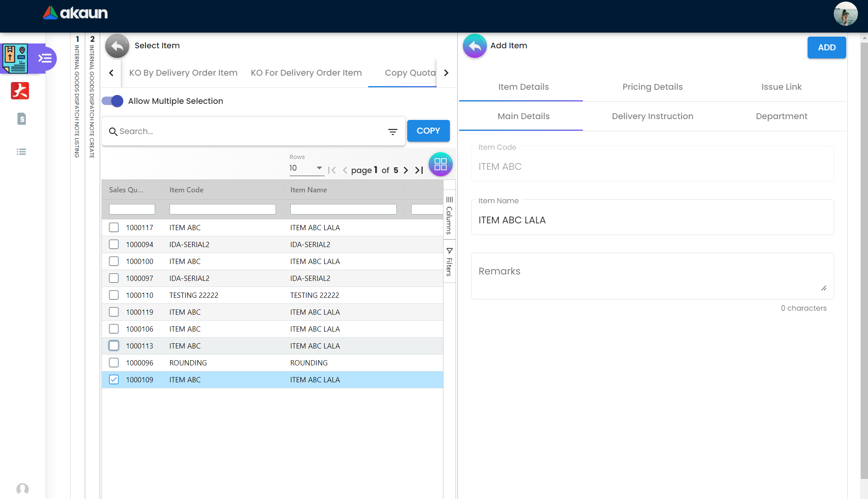Click the grid view round button
The width and height of the screenshot is (868, 499).
(x=440, y=164)
